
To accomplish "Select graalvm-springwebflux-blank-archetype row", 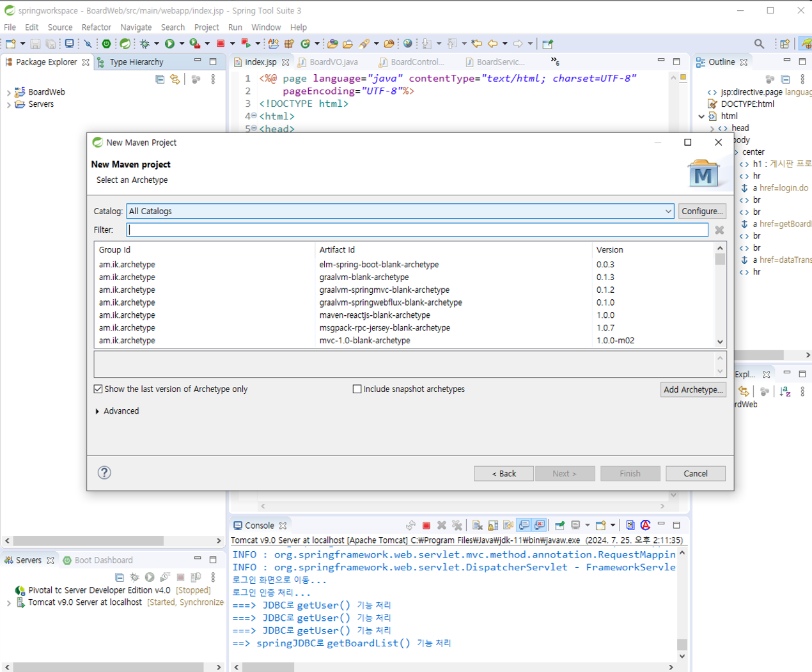I will [404, 302].
